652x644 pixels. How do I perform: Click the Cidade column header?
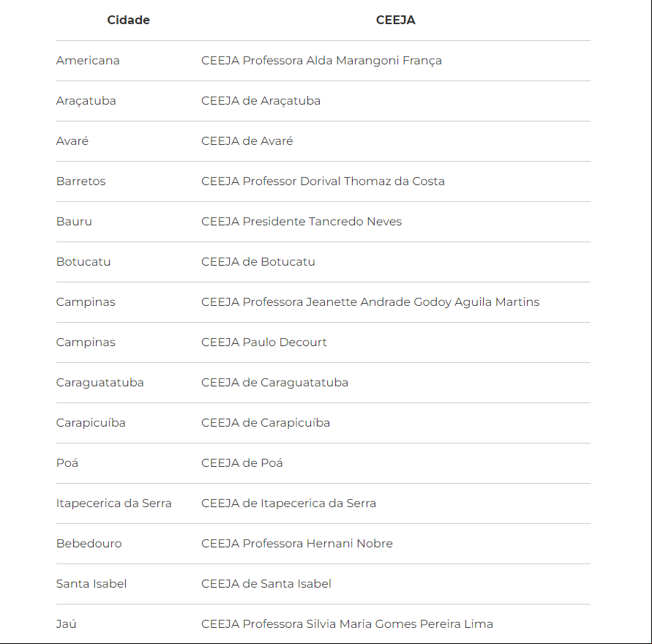point(128,20)
